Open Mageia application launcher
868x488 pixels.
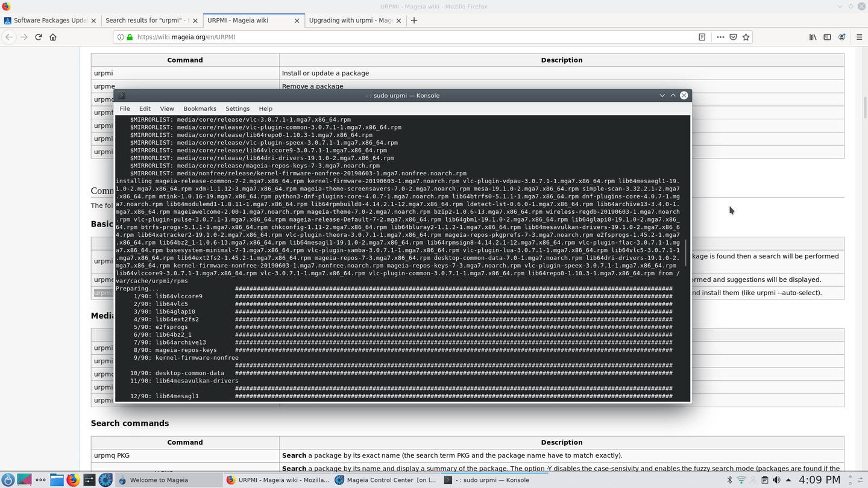7,480
